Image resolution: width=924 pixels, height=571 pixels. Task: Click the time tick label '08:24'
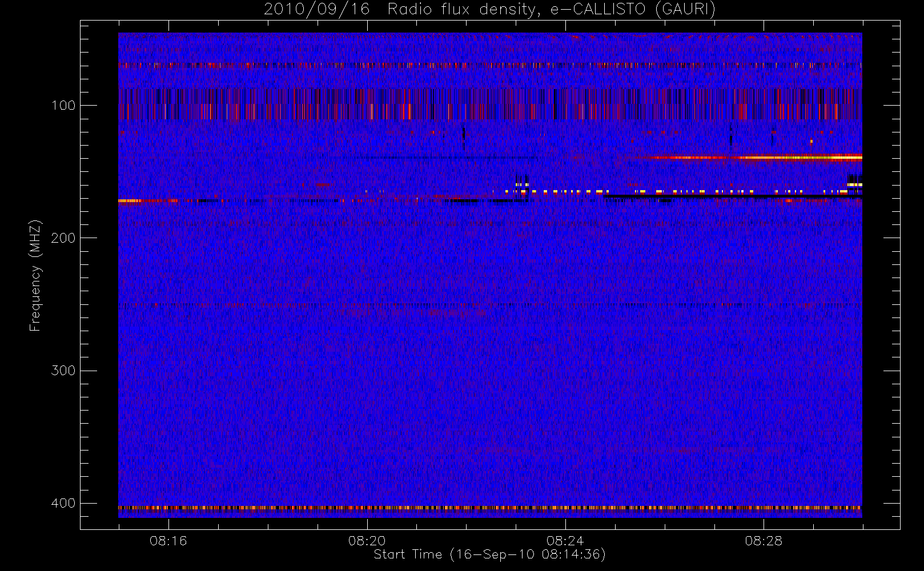565,541
